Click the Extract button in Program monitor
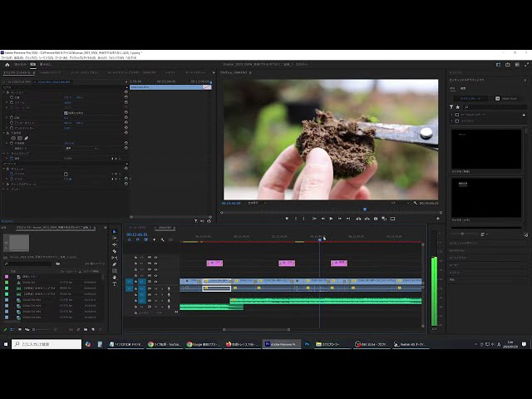 click(x=367, y=219)
